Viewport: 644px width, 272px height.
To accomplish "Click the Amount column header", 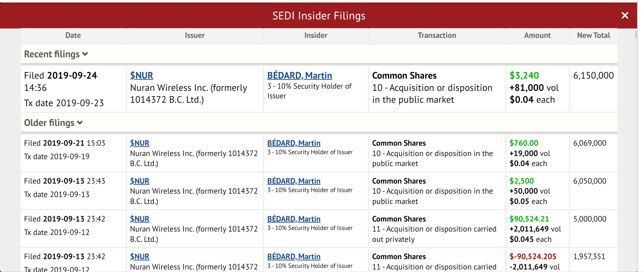I will pos(537,35).
